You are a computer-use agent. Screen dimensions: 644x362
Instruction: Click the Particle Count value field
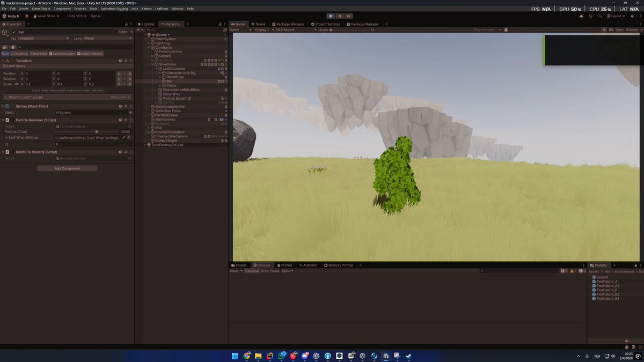coord(125,131)
